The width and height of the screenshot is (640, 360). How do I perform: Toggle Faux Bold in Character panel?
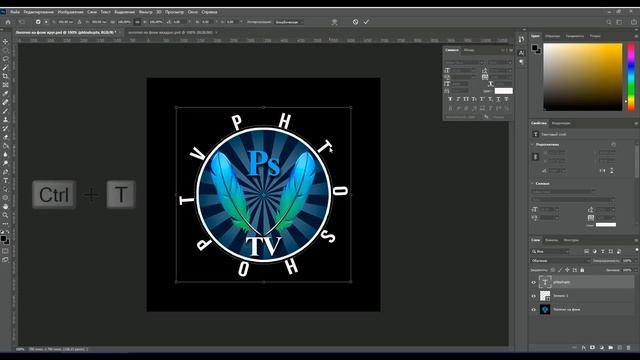coord(450,99)
